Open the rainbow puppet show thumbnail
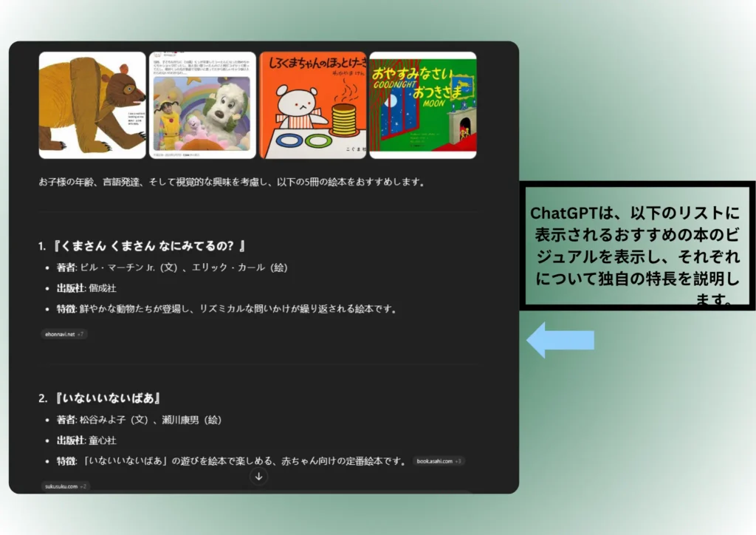 (202, 105)
